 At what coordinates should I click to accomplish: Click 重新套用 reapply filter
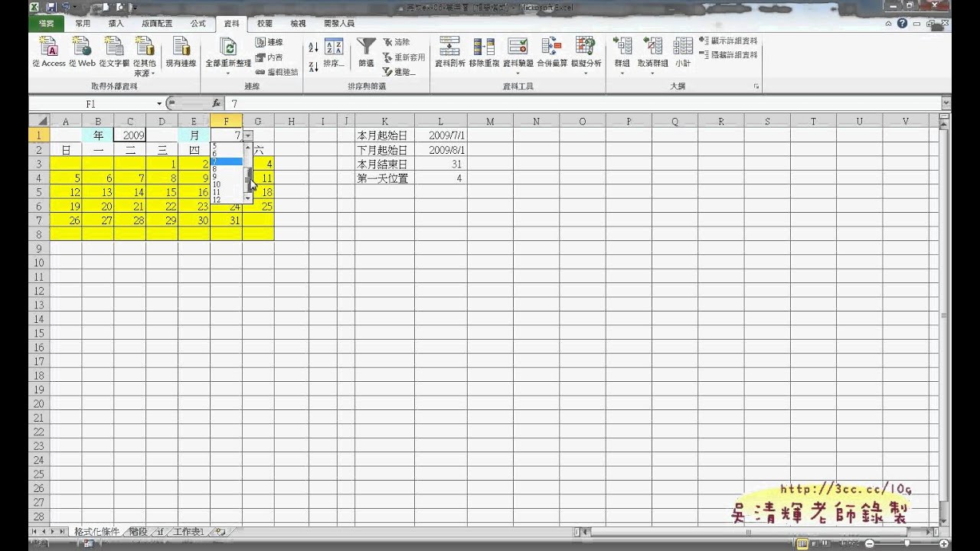coord(403,57)
